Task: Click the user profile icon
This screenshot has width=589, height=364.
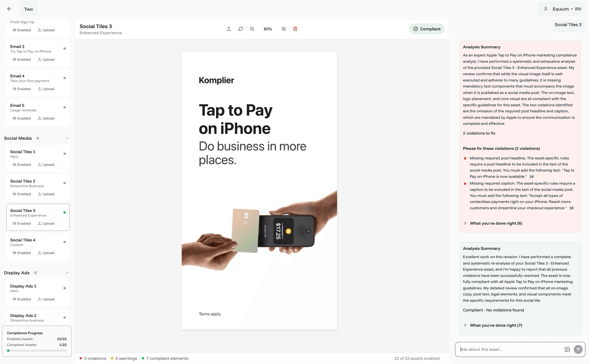Action: click(x=546, y=9)
